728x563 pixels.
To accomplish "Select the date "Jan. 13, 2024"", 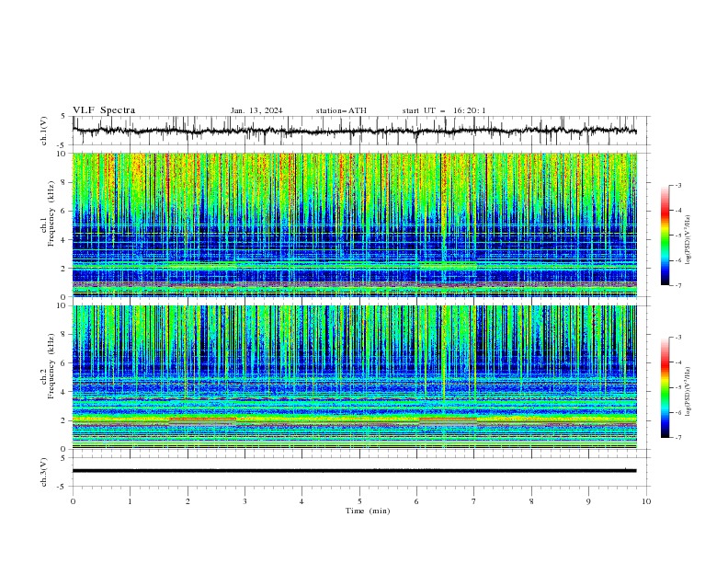I will click(256, 110).
